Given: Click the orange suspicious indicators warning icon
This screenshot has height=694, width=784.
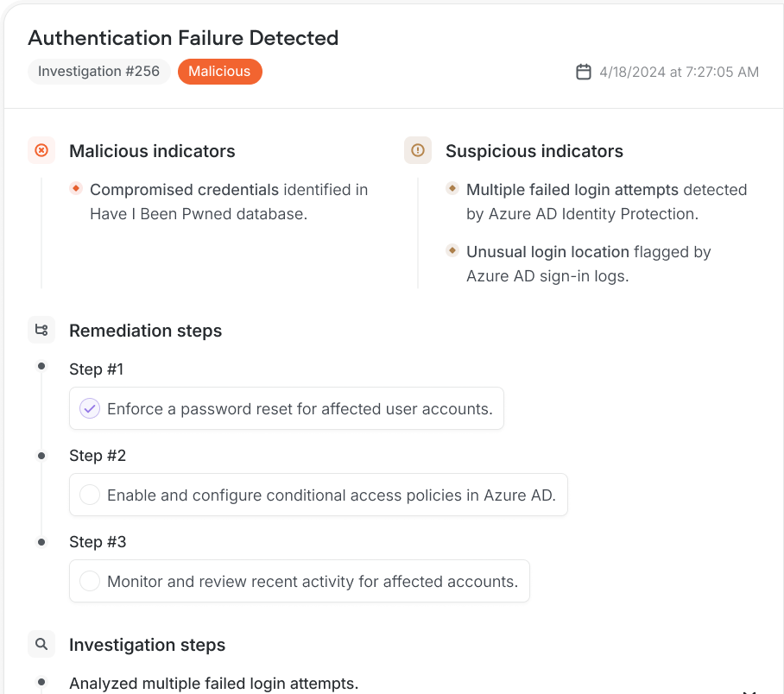Looking at the screenshot, I should pyautogui.click(x=417, y=150).
